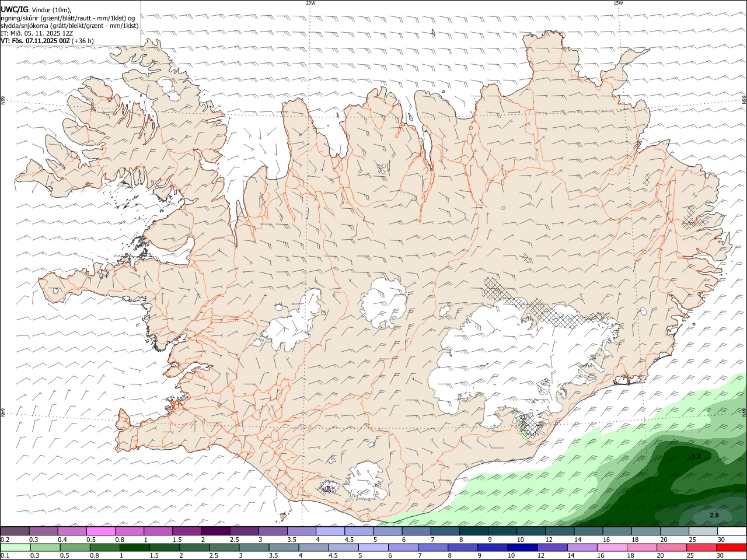Screen dimensions: 747x560
Task: Click the 2.9 precipitation value on map
Action: point(714,515)
